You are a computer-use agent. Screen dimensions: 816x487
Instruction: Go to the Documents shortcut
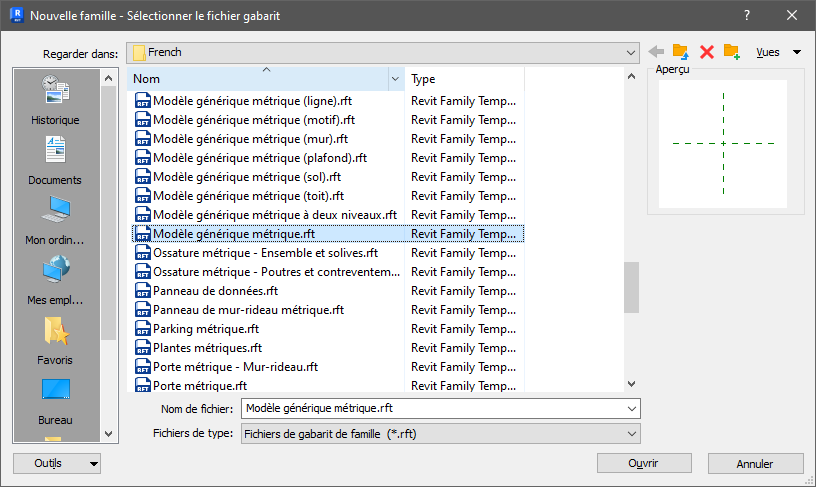click(55, 160)
